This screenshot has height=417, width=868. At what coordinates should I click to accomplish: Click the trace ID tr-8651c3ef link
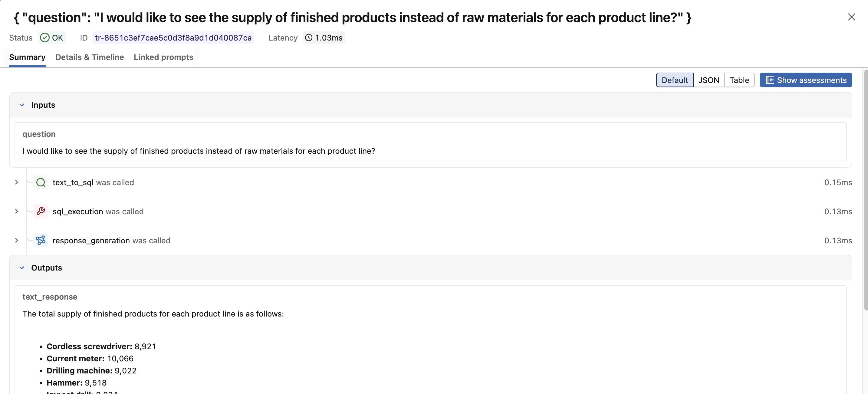[x=173, y=38]
